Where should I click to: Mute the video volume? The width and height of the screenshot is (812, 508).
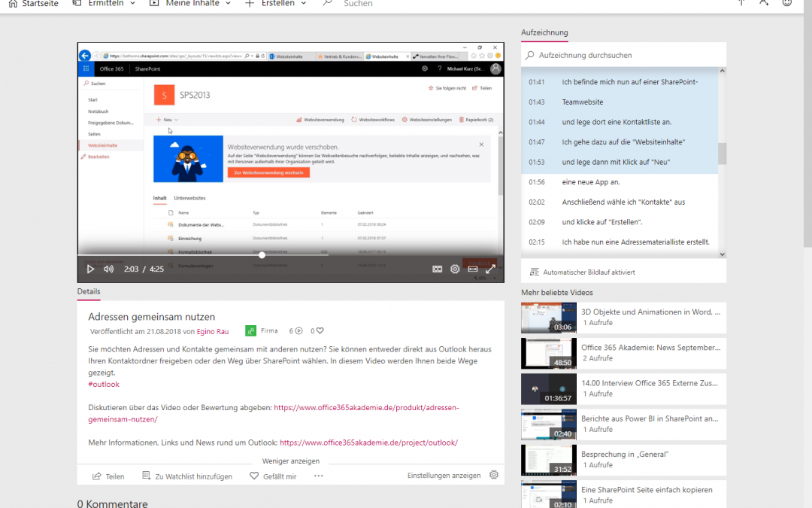[108, 269]
